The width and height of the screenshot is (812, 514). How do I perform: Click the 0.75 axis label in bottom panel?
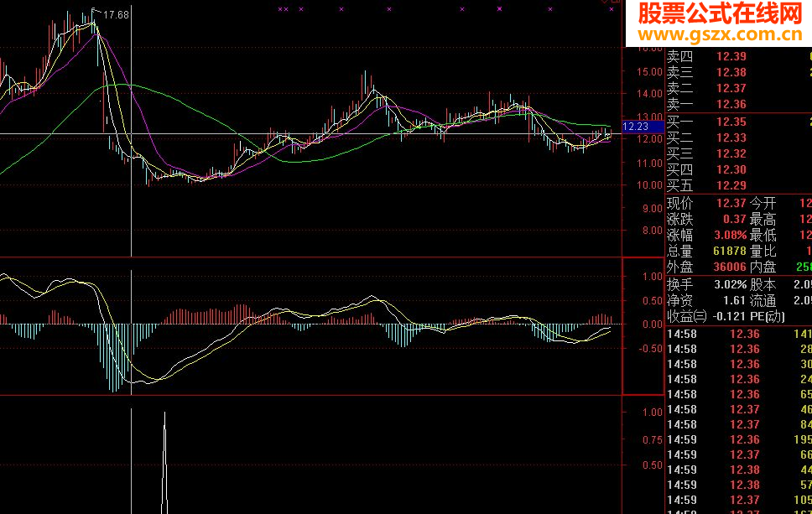[653, 440]
